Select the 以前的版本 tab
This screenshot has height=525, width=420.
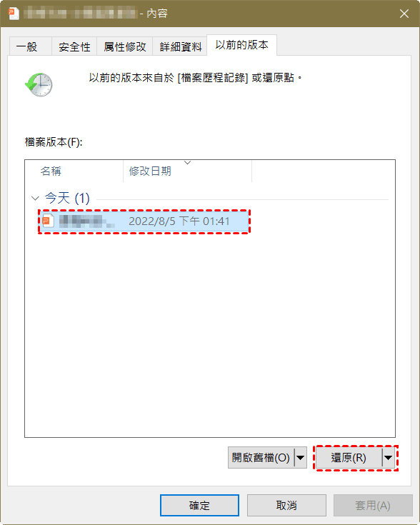point(242,45)
